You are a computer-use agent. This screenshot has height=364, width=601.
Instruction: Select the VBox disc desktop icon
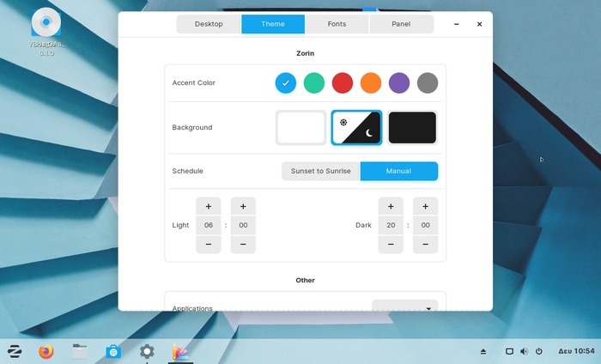click(x=46, y=32)
